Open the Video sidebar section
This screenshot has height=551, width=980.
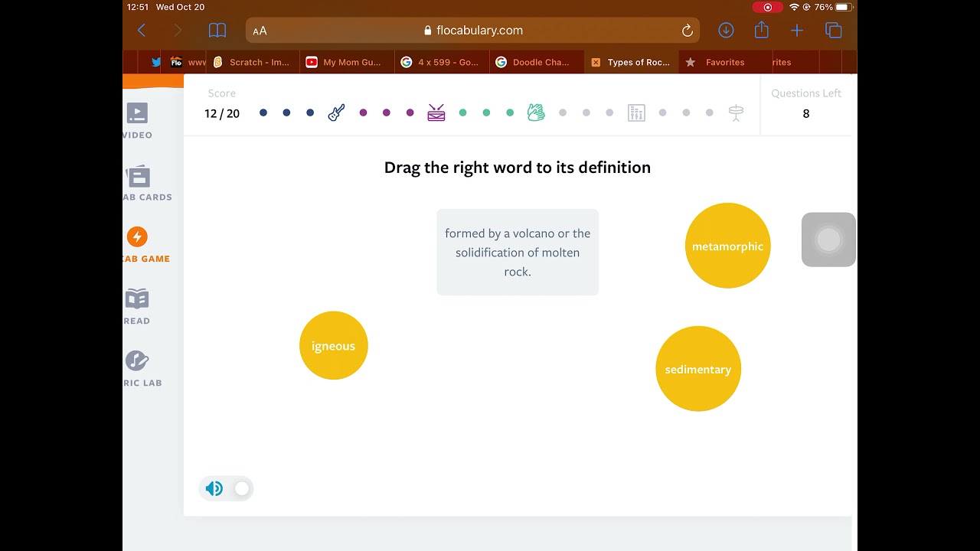pos(137,121)
